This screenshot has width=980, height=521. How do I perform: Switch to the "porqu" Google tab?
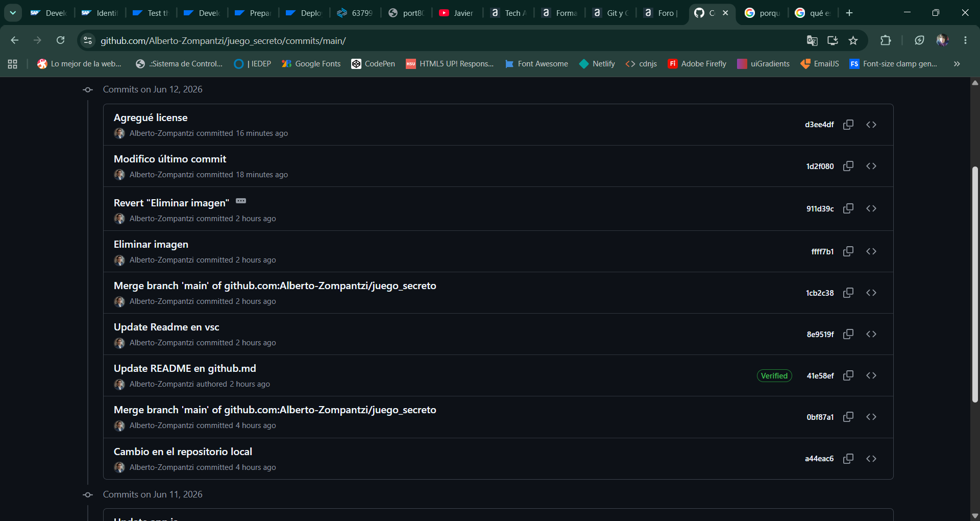[x=763, y=13]
